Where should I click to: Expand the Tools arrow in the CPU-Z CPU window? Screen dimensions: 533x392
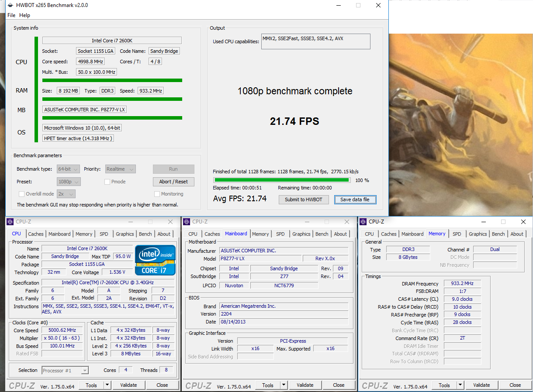pos(107,385)
